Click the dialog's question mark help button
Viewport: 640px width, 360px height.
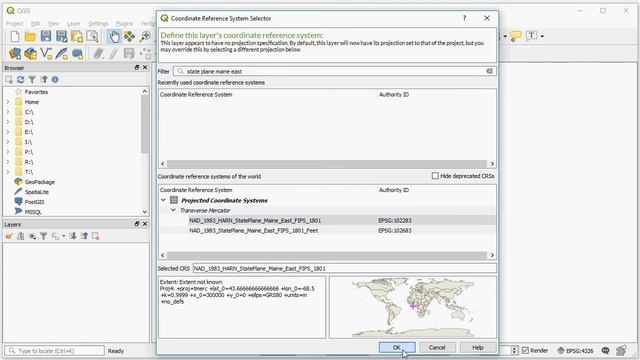point(464,18)
